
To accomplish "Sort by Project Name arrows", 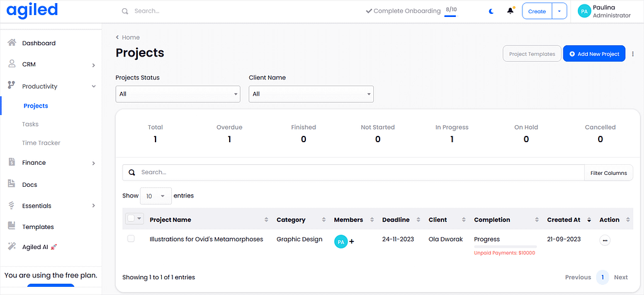I will coord(266,220).
